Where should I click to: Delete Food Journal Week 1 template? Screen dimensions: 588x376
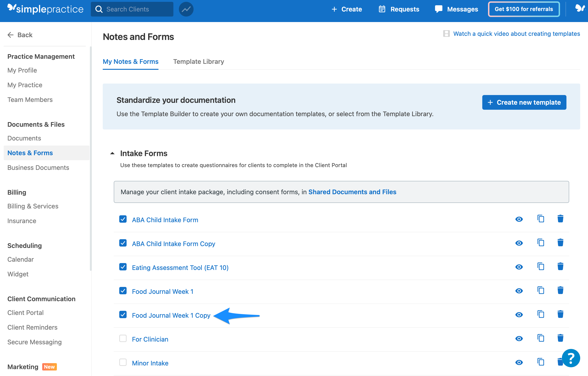coord(560,290)
